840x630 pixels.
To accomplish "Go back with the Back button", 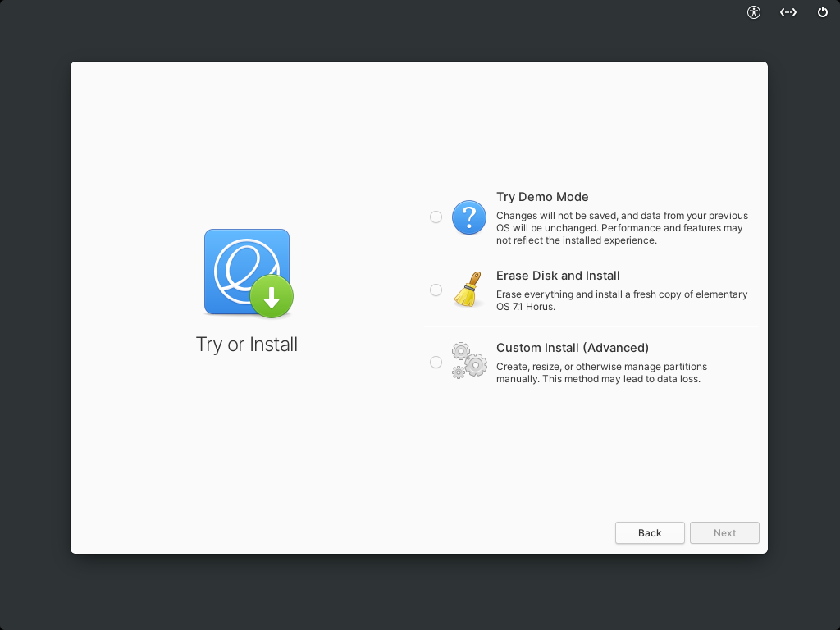I will coord(650,533).
